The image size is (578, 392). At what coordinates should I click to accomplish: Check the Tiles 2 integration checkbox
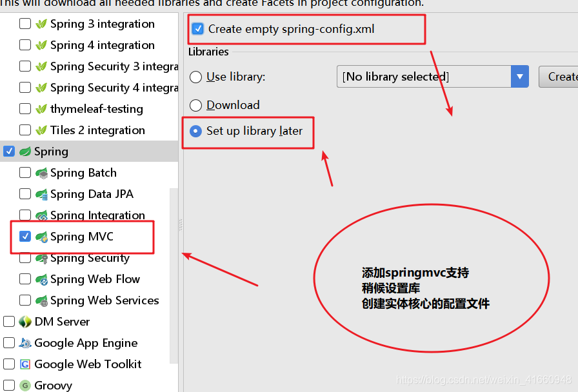pyautogui.click(x=25, y=130)
